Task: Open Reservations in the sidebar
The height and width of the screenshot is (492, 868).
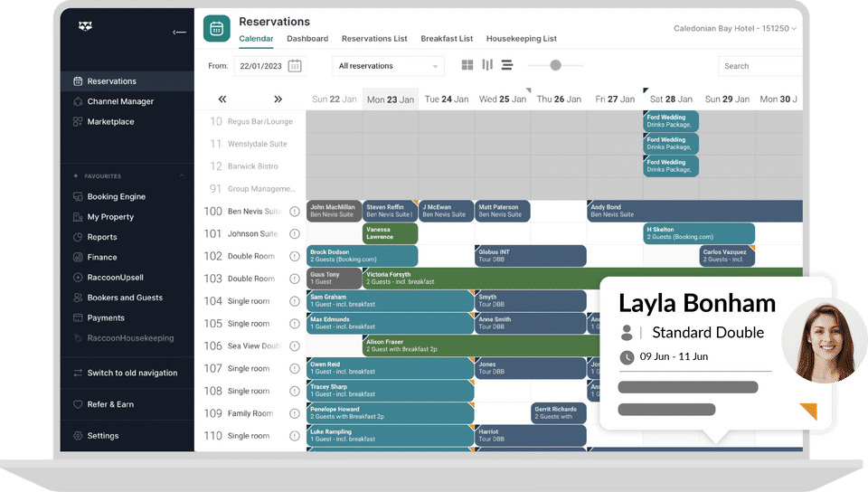Action: (x=127, y=80)
